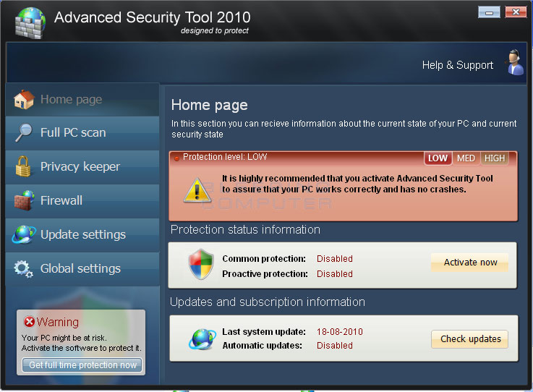Open Update settings
This screenshot has width=533, height=392.
point(82,235)
